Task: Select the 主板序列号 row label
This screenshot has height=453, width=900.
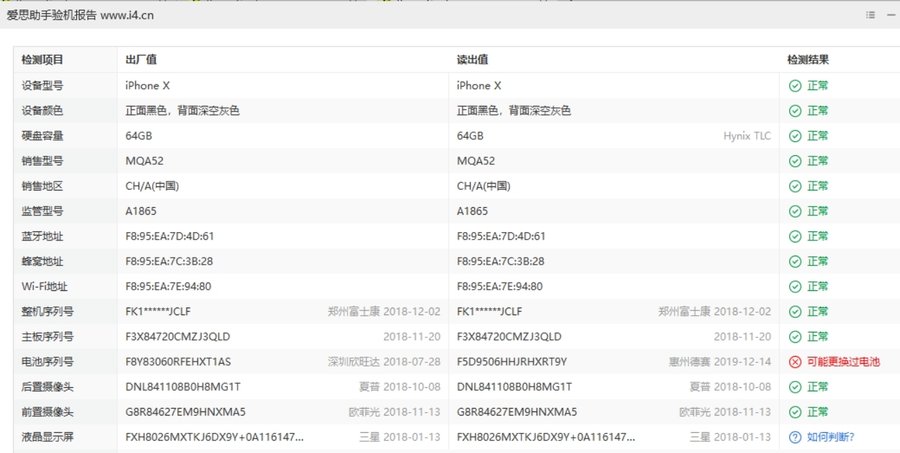Action: pyautogui.click(x=48, y=336)
